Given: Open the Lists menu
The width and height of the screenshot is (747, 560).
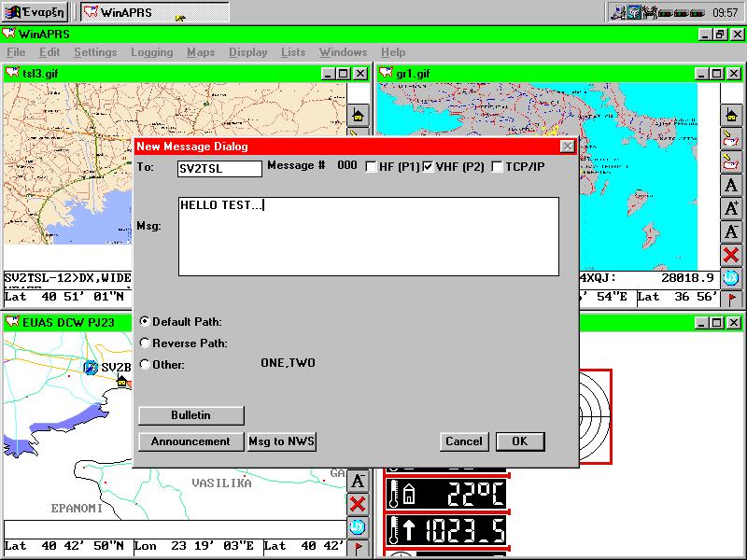Looking at the screenshot, I should click(293, 52).
